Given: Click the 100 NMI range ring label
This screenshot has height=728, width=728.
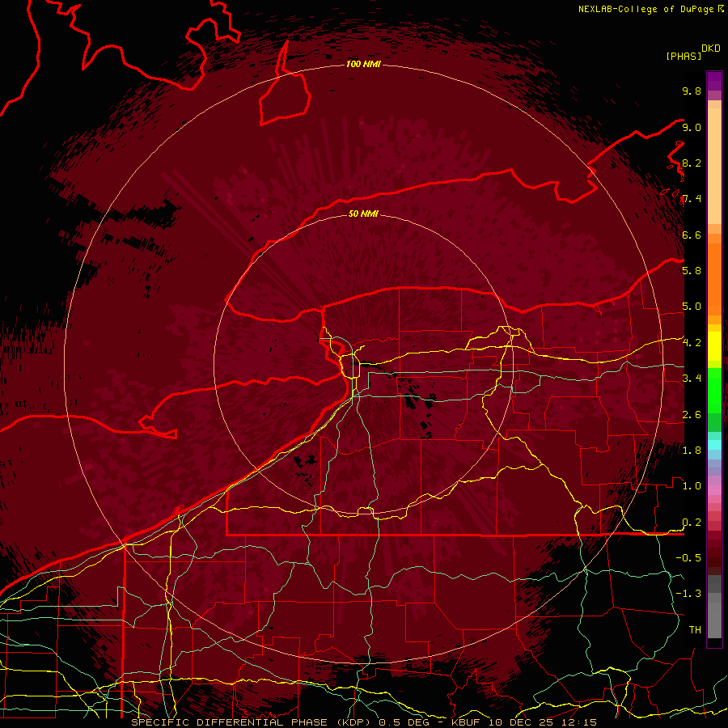Looking at the screenshot, I should tap(363, 64).
